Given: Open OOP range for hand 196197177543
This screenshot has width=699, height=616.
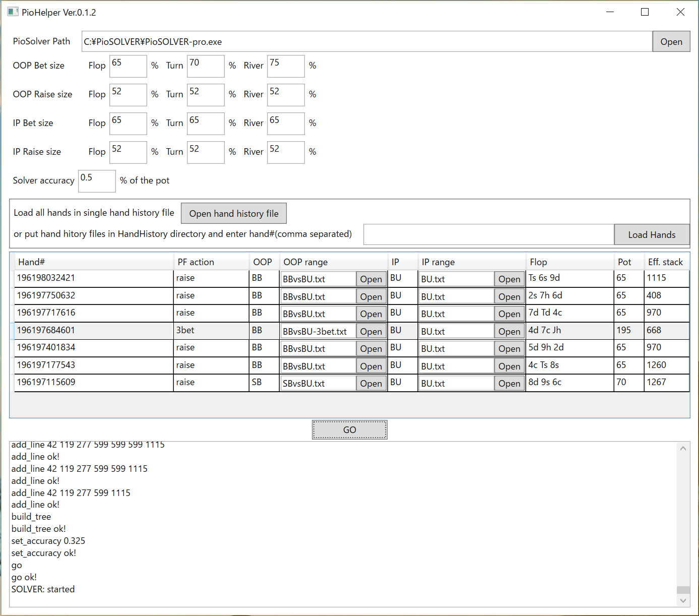Looking at the screenshot, I should pos(371,366).
